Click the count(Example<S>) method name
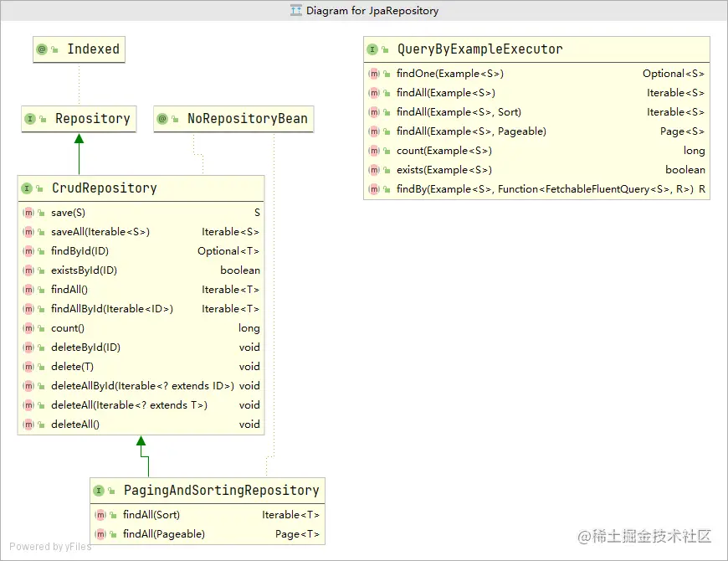Screen dimensions: 728x561 [443, 151]
